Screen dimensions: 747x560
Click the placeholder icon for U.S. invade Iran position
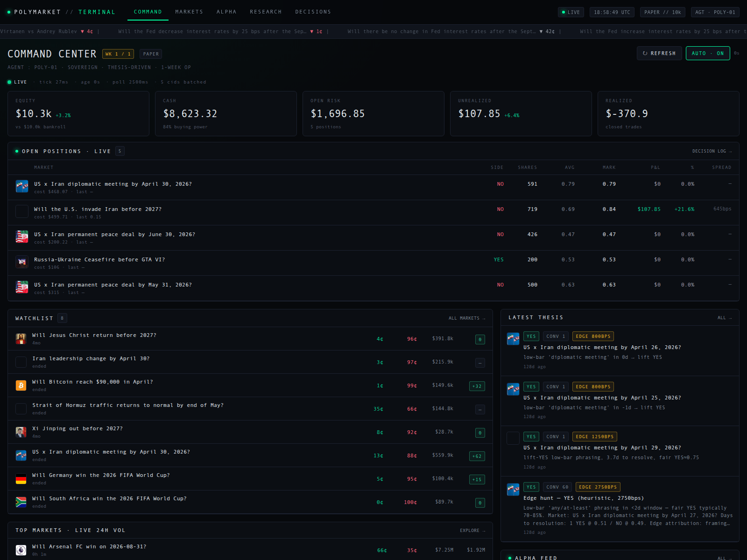[x=22, y=211]
